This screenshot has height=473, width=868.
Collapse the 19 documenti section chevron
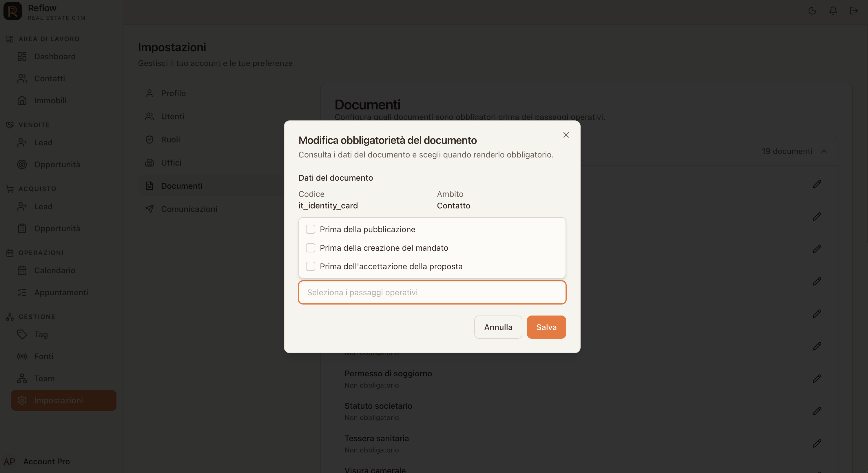point(824,151)
